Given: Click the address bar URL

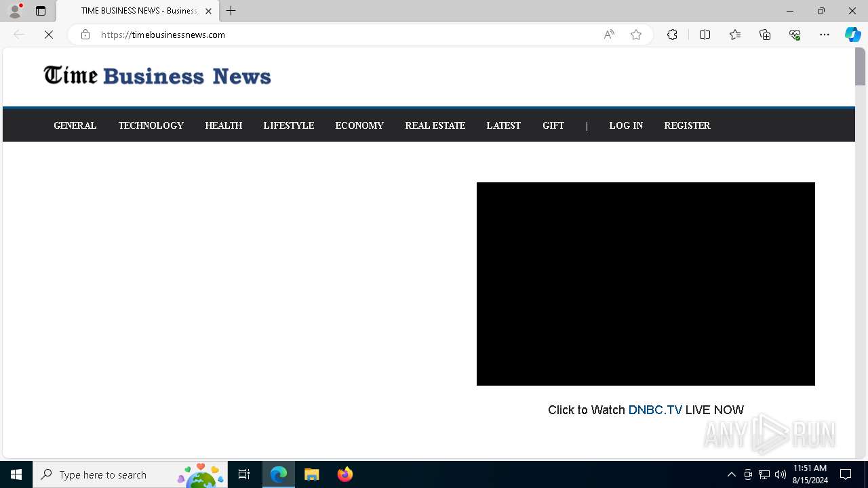Looking at the screenshot, I should pos(163,35).
